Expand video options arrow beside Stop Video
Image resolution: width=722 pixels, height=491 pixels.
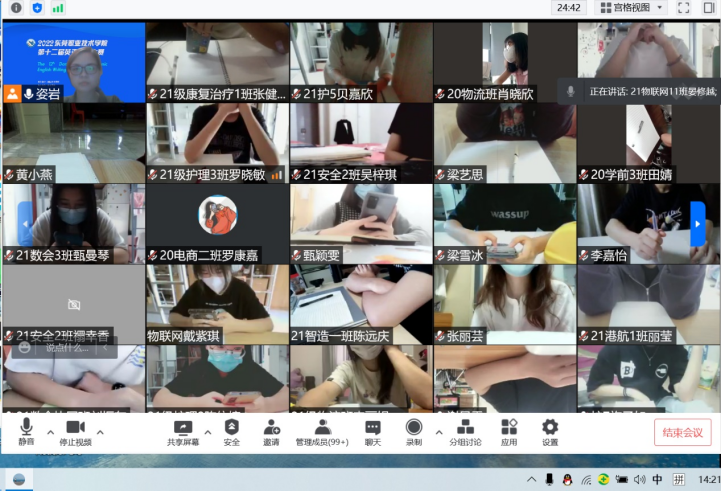101,433
